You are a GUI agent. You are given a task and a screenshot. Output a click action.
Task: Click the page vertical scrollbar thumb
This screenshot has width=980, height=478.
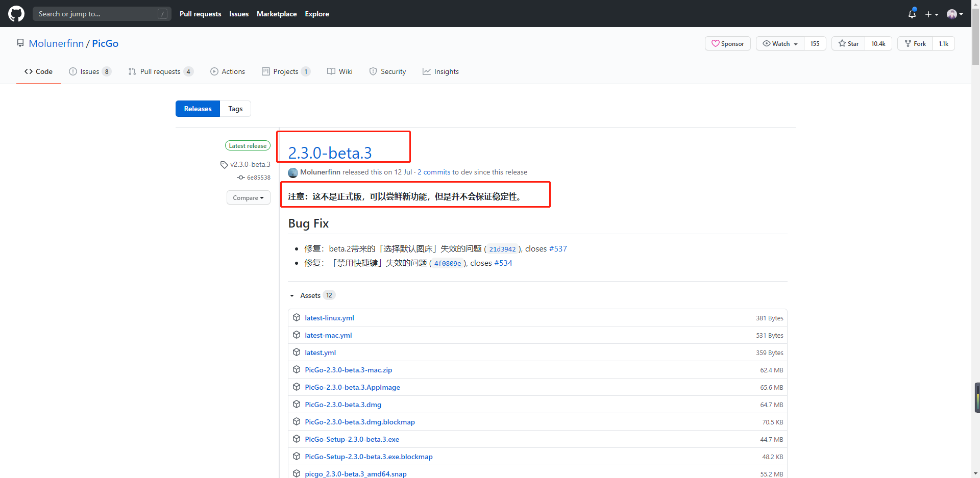(x=975, y=36)
